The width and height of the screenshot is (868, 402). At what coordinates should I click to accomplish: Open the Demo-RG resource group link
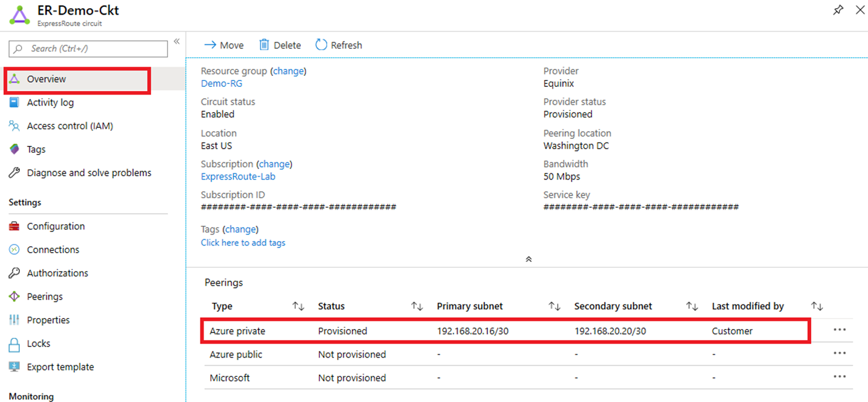222,83
